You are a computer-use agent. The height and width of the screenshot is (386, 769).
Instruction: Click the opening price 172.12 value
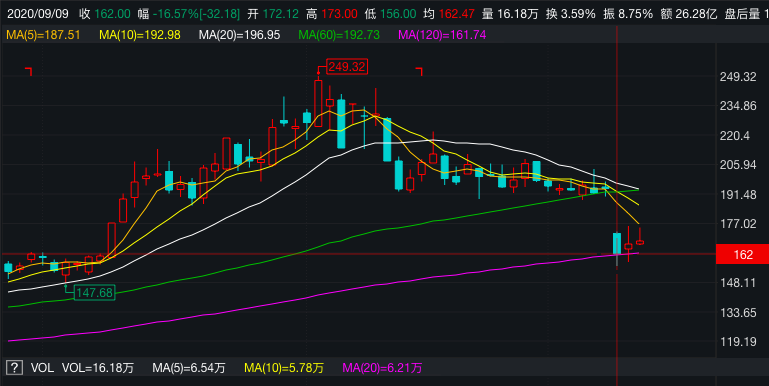click(281, 14)
